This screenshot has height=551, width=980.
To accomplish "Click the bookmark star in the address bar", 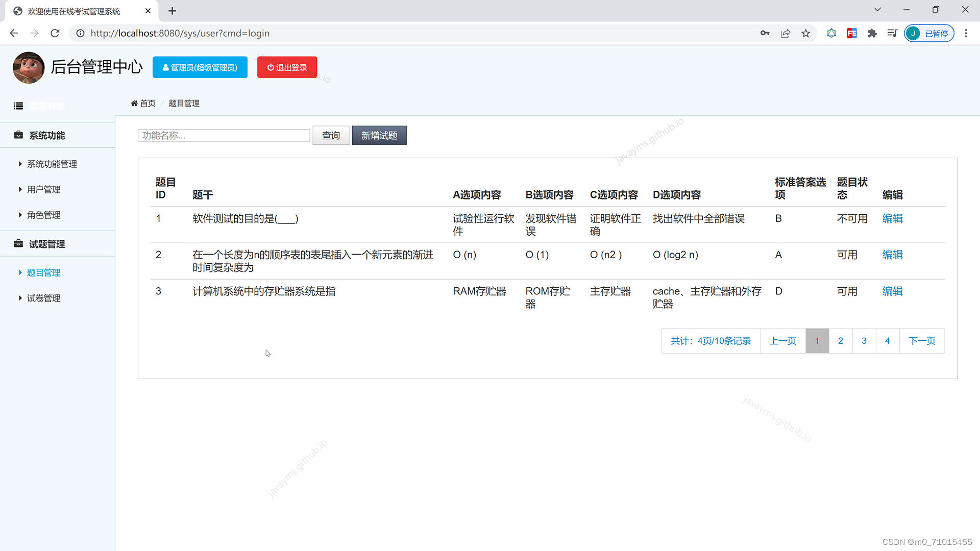I will click(805, 33).
